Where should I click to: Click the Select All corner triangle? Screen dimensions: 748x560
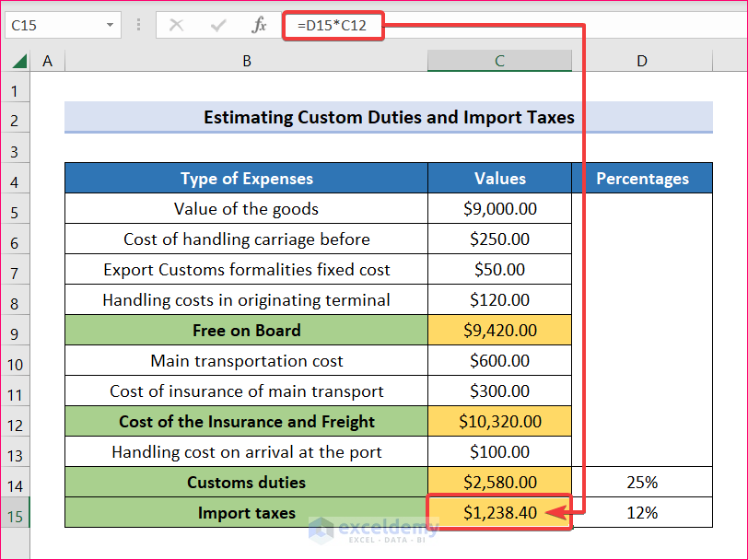(x=19, y=62)
